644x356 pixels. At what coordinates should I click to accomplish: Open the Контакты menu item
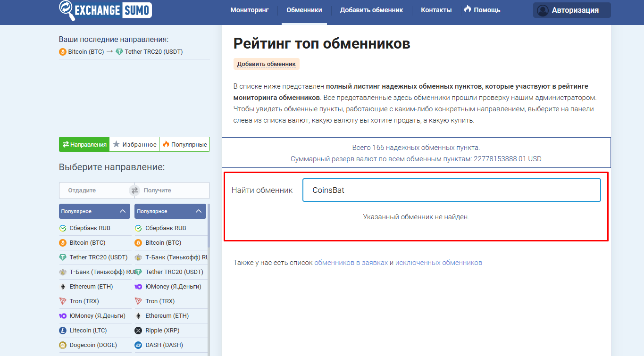click(x=436, y=10)
